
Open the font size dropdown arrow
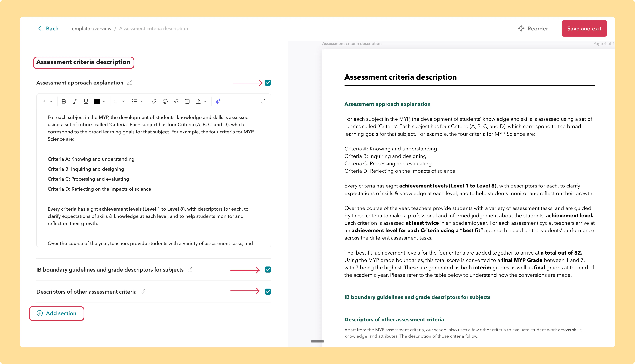(x=51, y=102)
